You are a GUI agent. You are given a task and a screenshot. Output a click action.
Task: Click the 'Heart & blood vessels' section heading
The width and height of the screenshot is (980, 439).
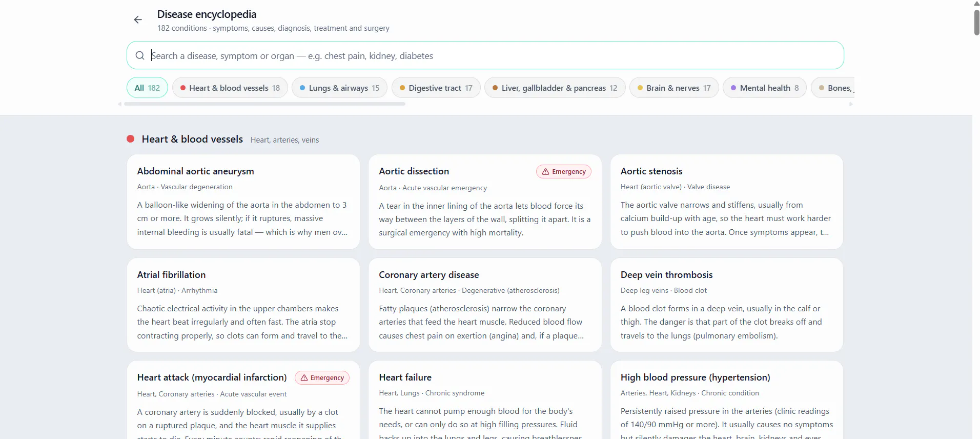tap(192, 139)
